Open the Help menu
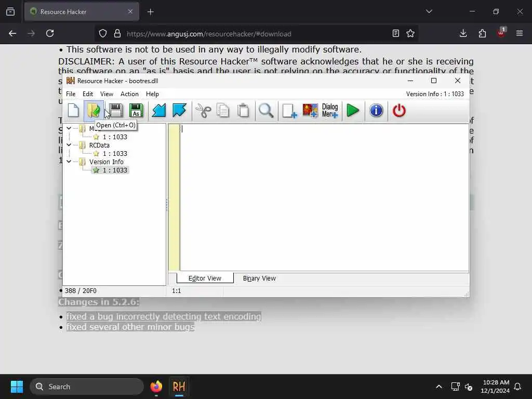532x399 pixels. 152,94
